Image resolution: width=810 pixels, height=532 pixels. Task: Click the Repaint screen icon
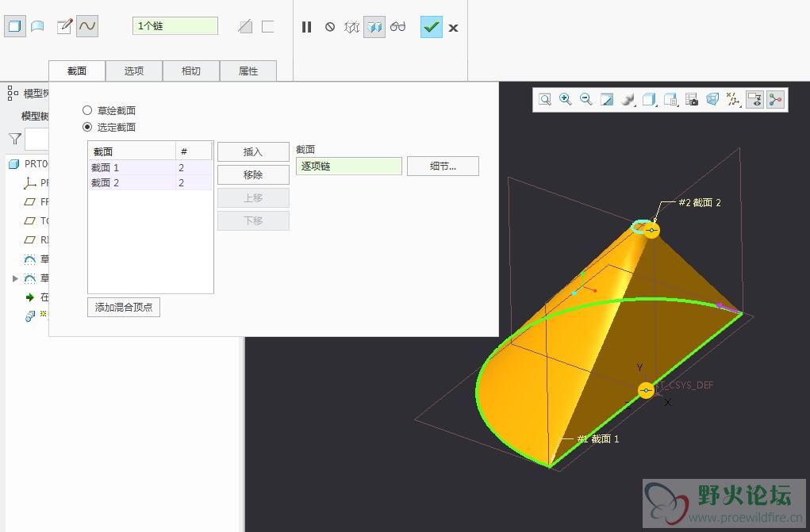tap(607, 99)
